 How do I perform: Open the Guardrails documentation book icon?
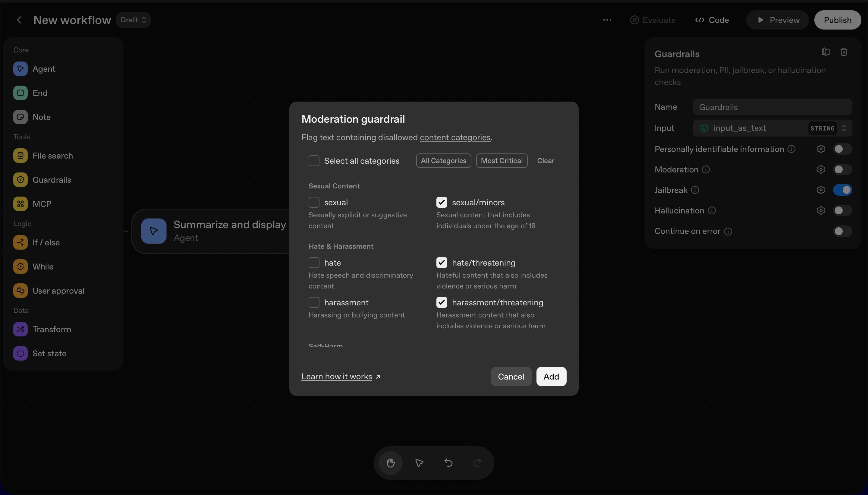[x=826, y=52]
